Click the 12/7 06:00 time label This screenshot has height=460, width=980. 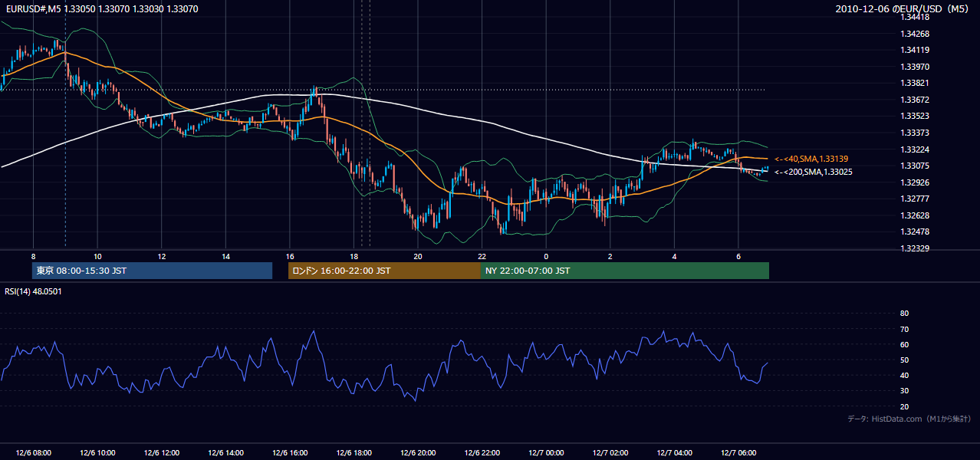point(738,452)
